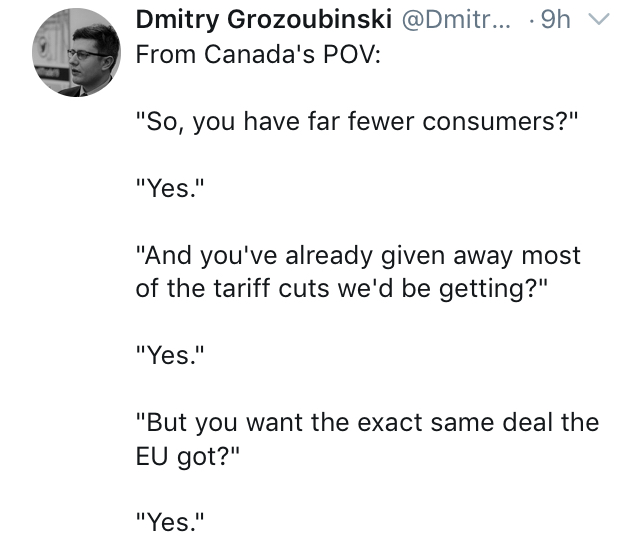Click the EU got? line

coord(188,456)
